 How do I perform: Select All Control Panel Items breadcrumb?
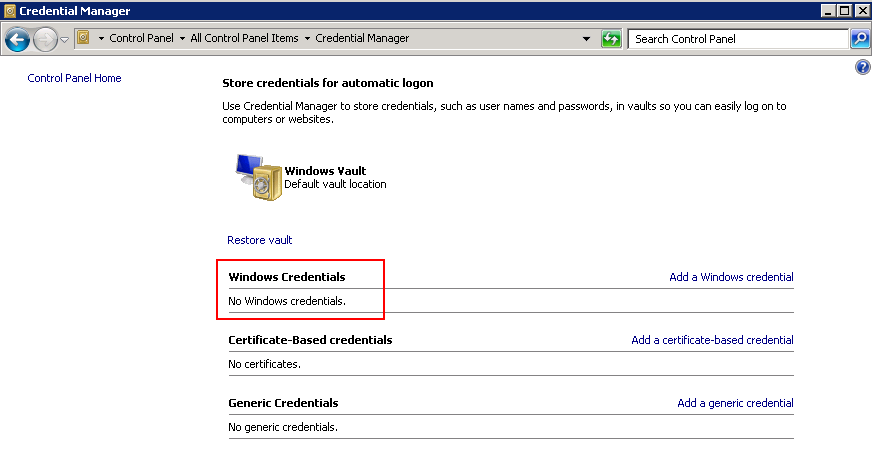point(244,38)
